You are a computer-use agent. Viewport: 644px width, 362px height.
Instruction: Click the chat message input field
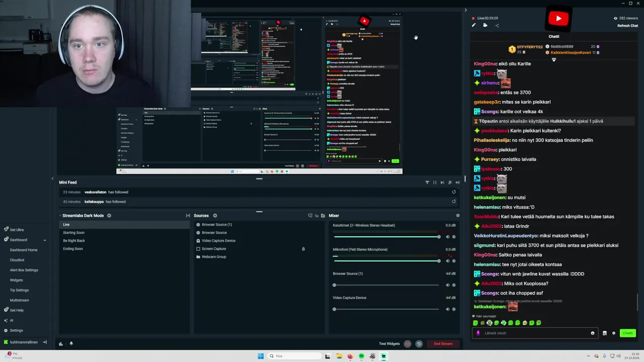pos(536,333)
